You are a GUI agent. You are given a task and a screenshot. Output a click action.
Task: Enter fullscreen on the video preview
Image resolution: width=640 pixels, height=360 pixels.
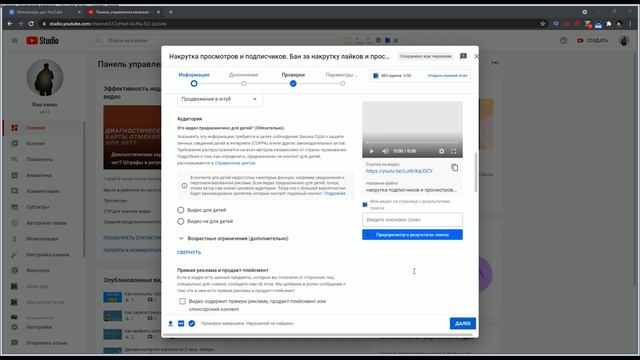tap(453, 151)
